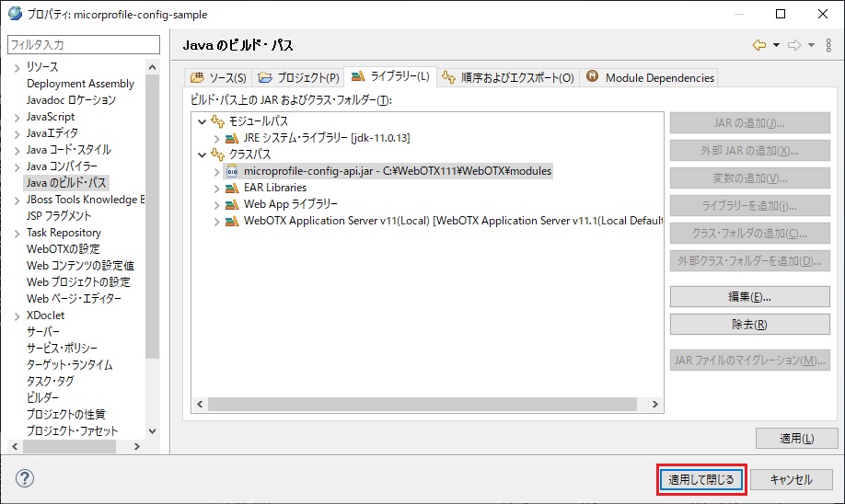
Task: Switch to the ソース(S) tab
Action: coord(218,77)
